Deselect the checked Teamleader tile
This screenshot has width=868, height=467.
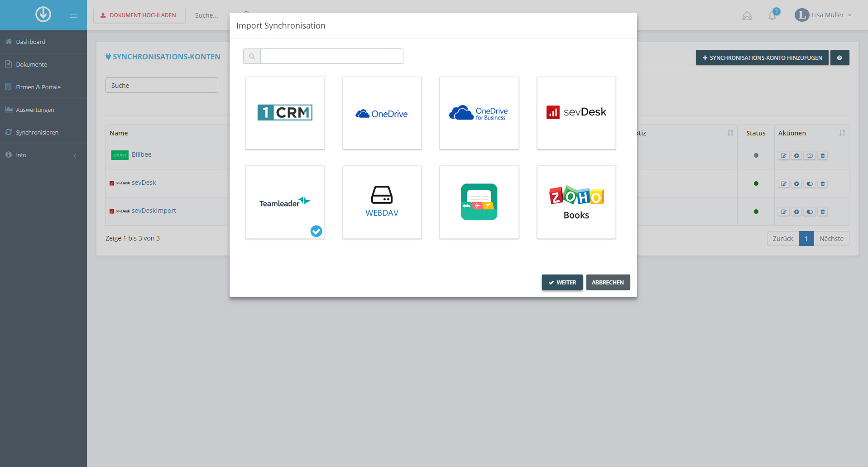click(x=285, y=202)
